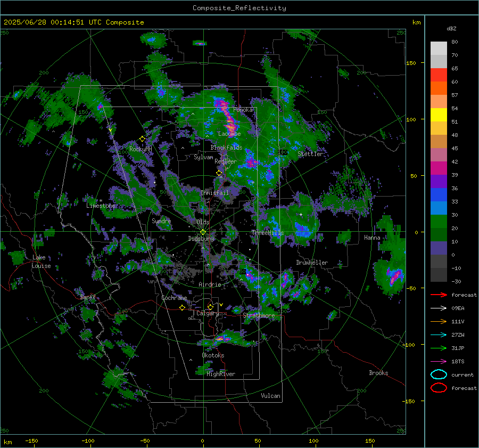This screenshot has width=479, height=448.
Task: Click the RedDeer label on the map
Action: [226, 161]
